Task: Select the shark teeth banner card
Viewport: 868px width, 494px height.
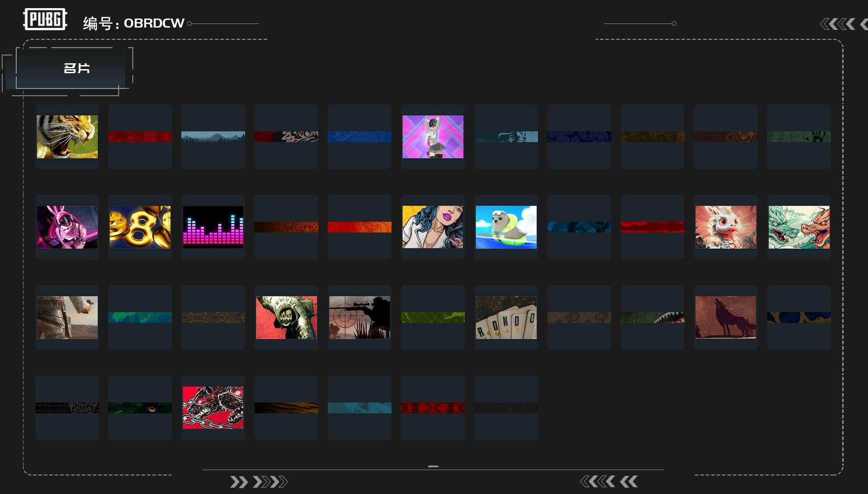Action: pos(652,317)
